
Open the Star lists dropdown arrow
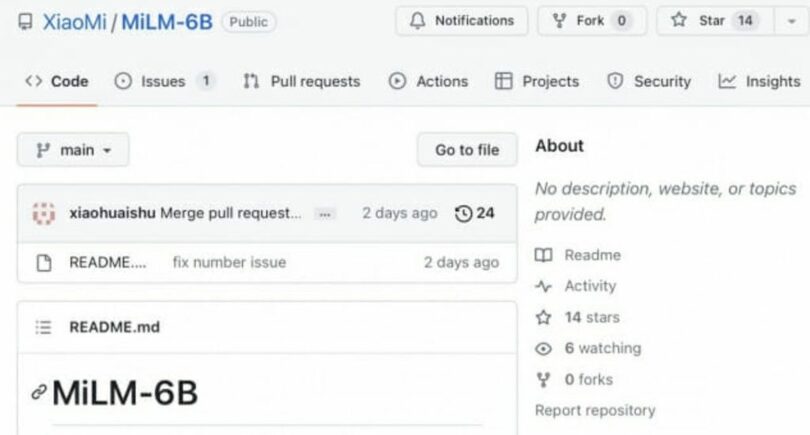[792, 20]
